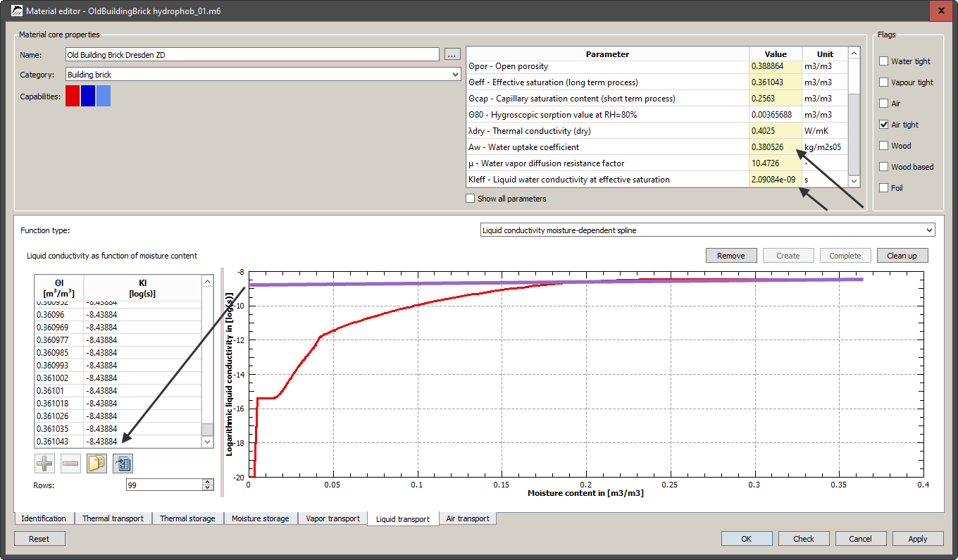Click the Value column header

pos(776,54)
